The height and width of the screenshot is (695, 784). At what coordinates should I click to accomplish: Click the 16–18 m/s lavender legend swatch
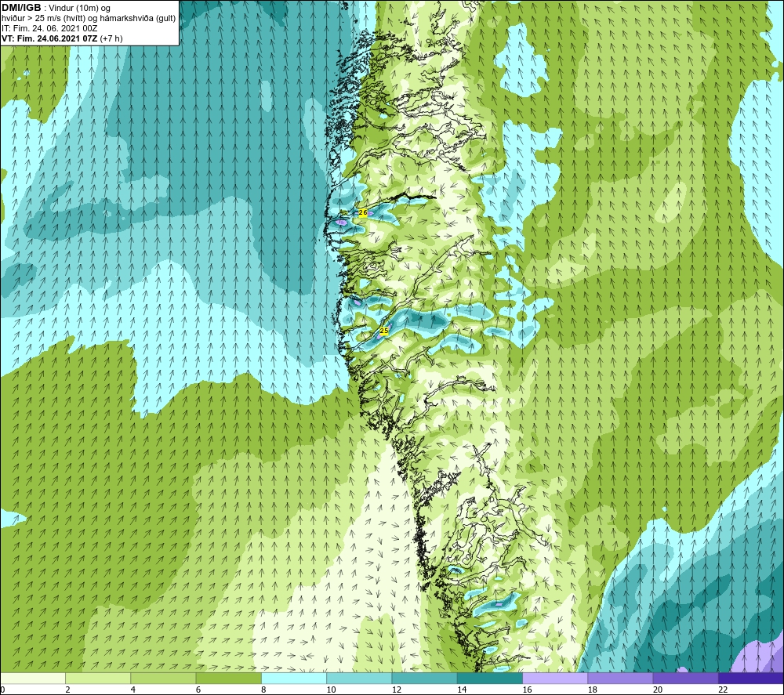(x=555, y=678)
